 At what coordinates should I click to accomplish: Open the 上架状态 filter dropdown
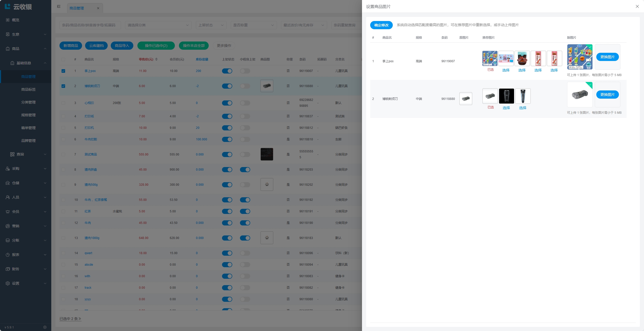click(x=211, y=25)
